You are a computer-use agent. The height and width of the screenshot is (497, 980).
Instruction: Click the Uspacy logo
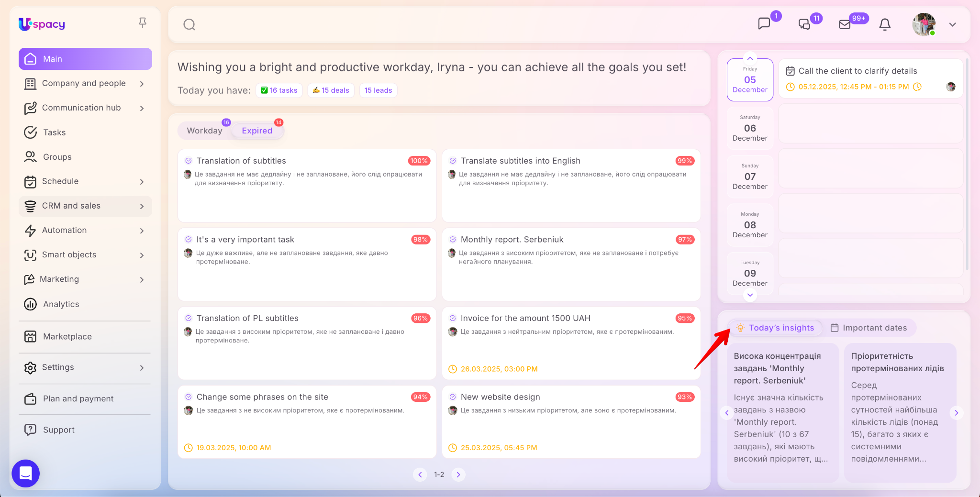[42, 24]
